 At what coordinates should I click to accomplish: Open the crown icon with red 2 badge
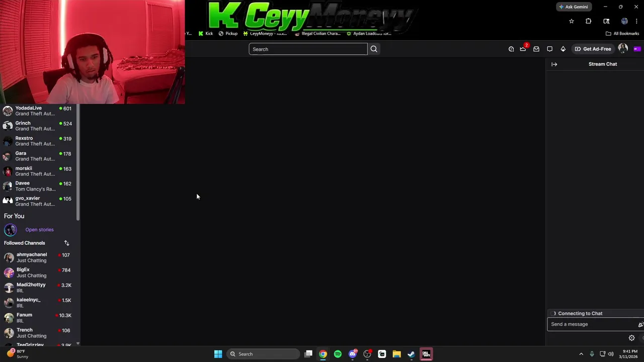point(523,49)
